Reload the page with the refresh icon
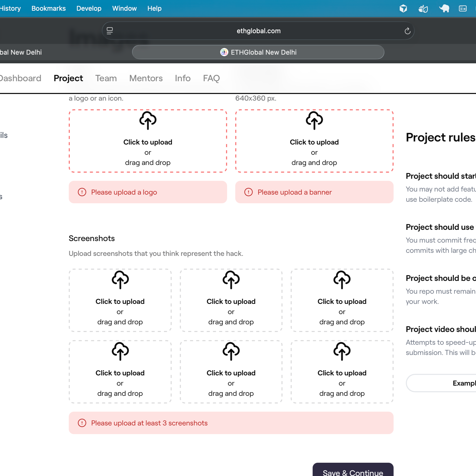This screenshot has width=476, height=476. (407, 31)
